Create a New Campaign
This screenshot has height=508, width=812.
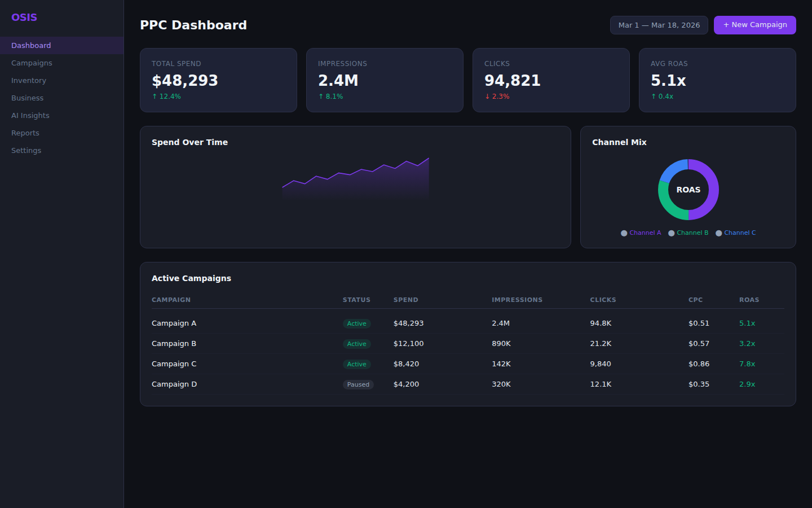tap(754, 25)
